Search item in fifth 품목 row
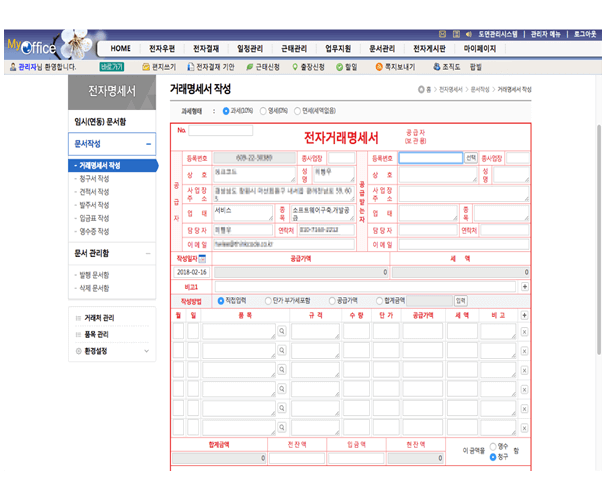 [282, 408]
